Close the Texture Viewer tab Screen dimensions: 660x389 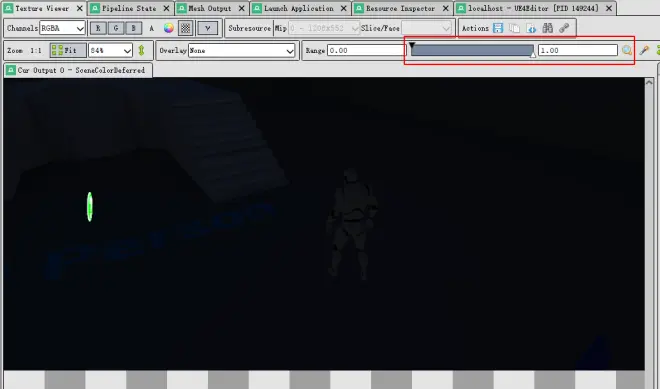(x=79, y=8)
